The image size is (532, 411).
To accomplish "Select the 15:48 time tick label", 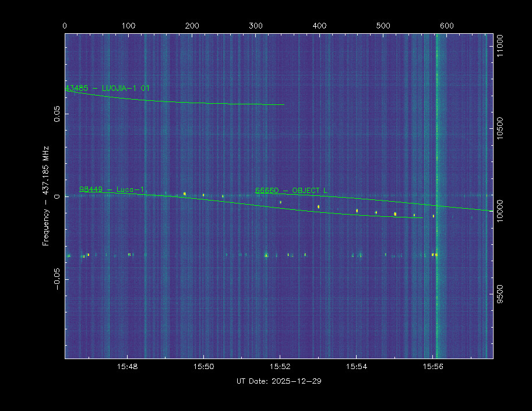I will (x=127, y=367).
